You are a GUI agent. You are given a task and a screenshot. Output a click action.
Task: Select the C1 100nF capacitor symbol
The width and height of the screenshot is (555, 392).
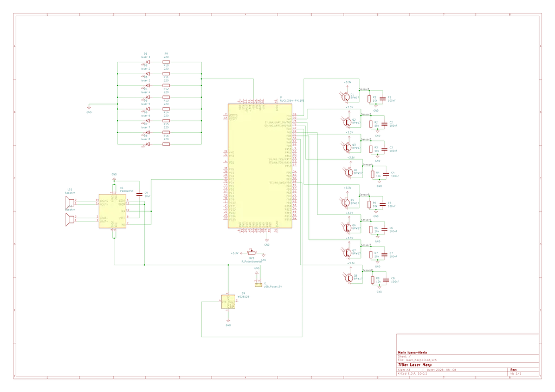pos(382,99)
